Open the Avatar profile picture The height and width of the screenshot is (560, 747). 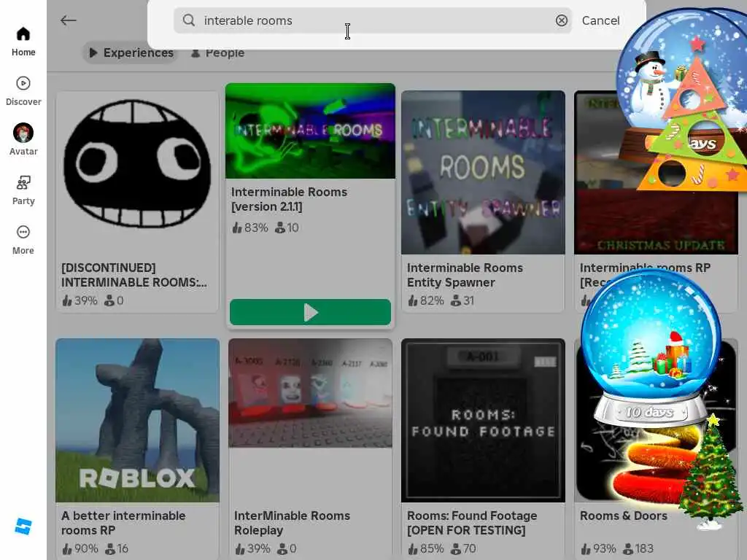click(23, 133)
